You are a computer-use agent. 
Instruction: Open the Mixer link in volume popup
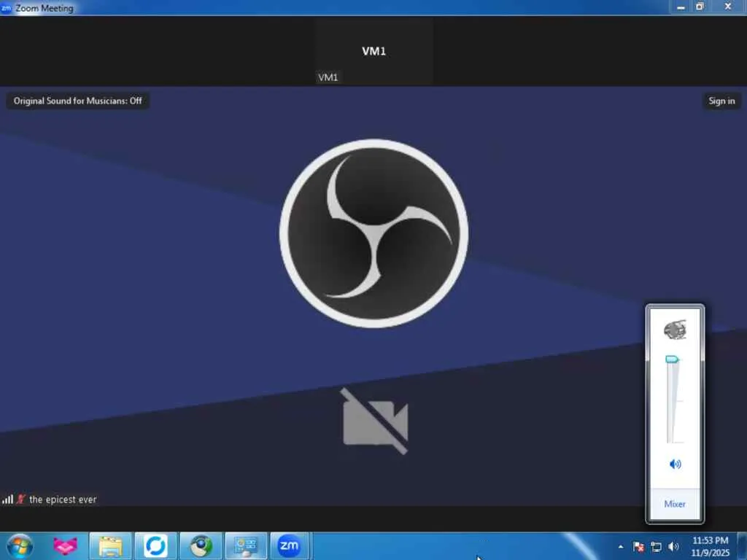tap(675, 504)
